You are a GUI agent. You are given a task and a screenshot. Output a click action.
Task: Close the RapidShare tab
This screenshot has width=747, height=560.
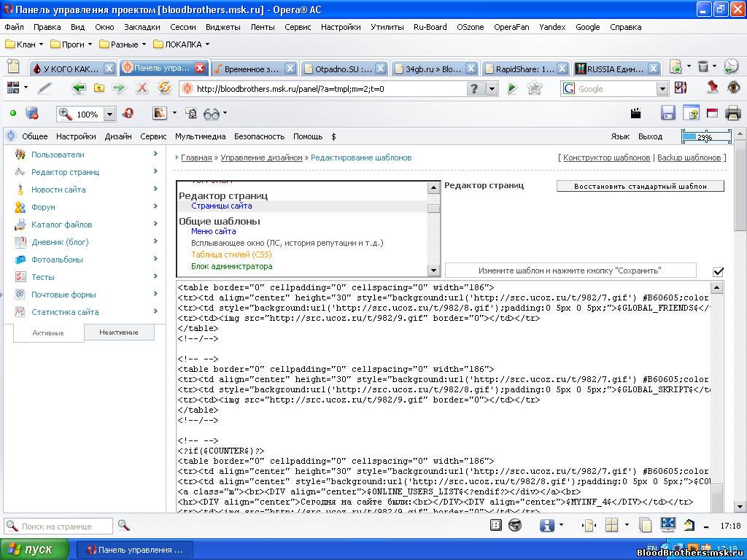562,69
